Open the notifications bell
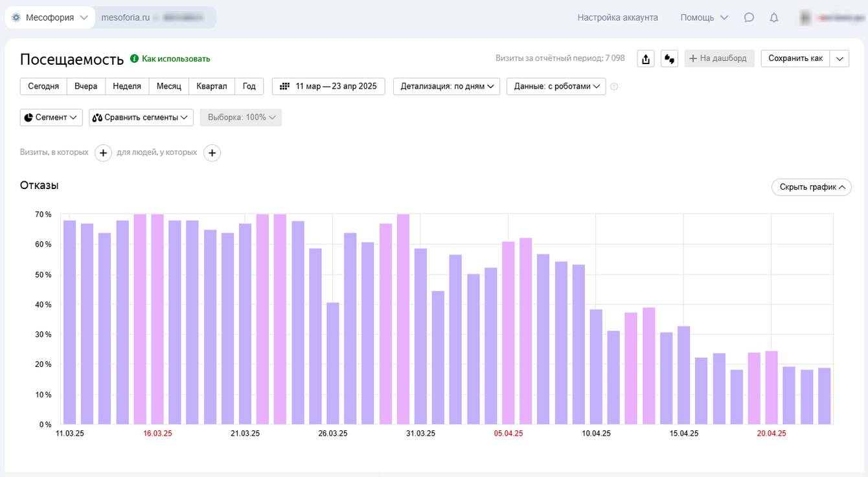The width and height of the screenshot is (868, 477). 773,17
